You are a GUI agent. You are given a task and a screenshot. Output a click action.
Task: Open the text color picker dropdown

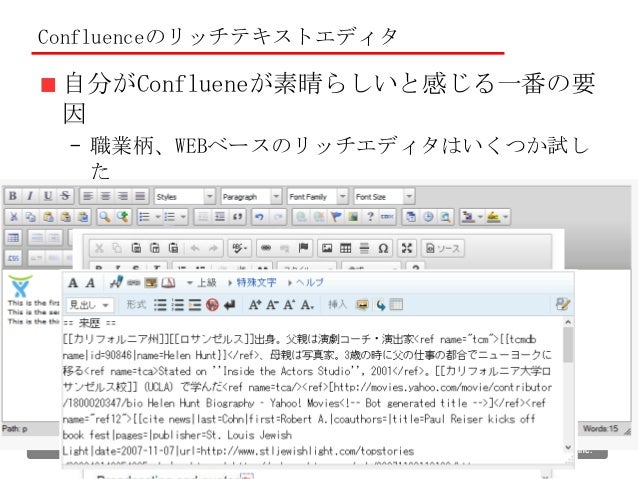point(480,217)
